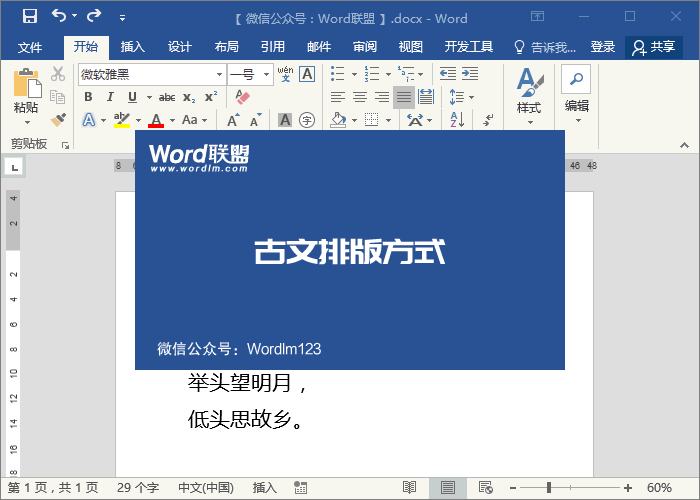This screenshot has width=700, height=500.
Task: Switch to the 审阅 tab
Action: (x=365, y=47)
